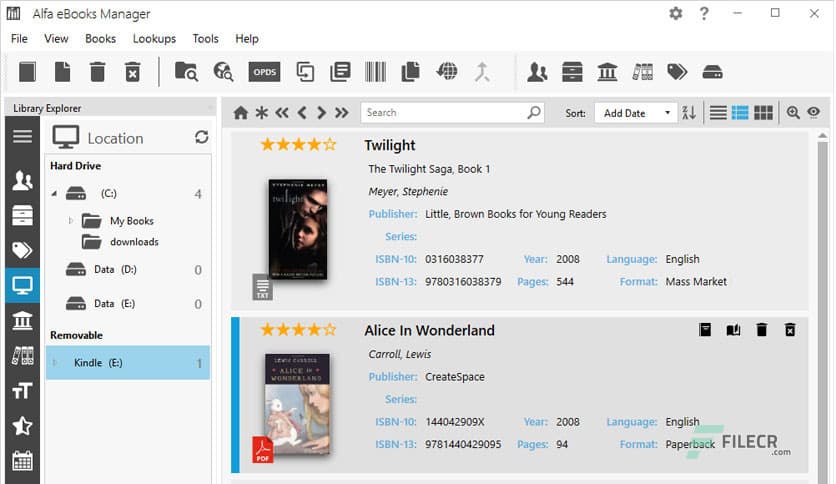
Task: Select the highlighted monitor Location sidebar icon
Action: coord(22,286)
